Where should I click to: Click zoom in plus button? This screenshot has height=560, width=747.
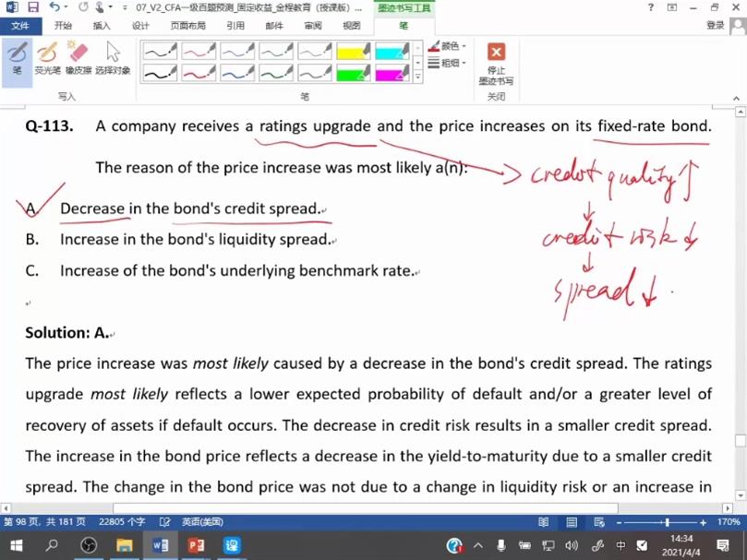click(704, 522)
